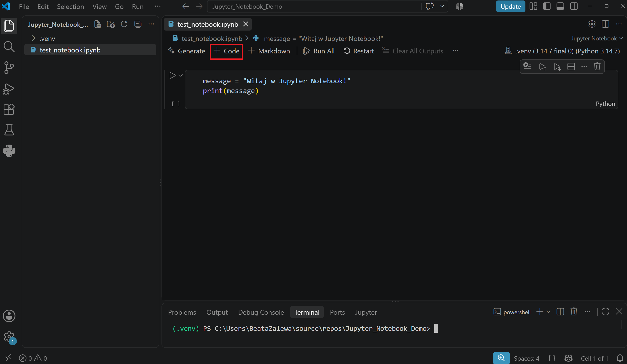The image size is (627, 364).
Task: Open notebook settings gear in editor title
Action: (x=592, y=24)
